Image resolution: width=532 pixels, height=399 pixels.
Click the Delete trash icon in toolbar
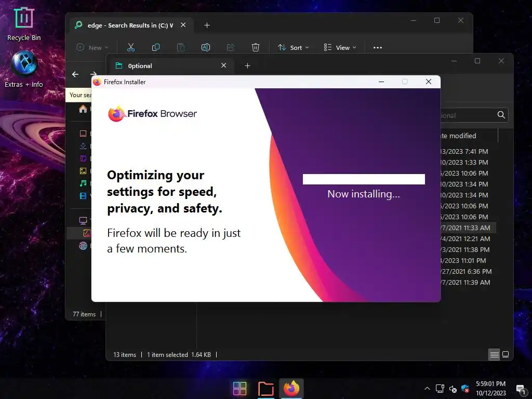tap(256, 47)
